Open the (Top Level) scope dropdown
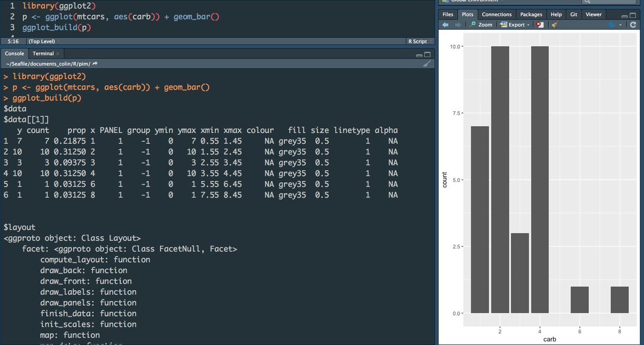This screenshot has width=644, height=345. tap(45, 41)
